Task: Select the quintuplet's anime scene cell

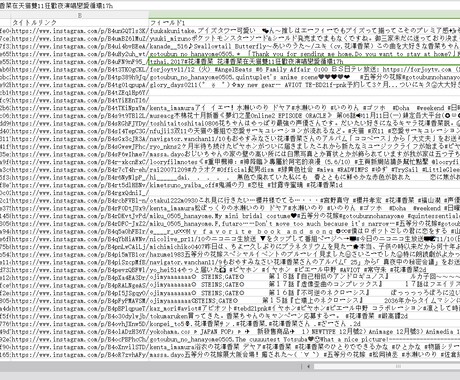Action: click(304, 77)
